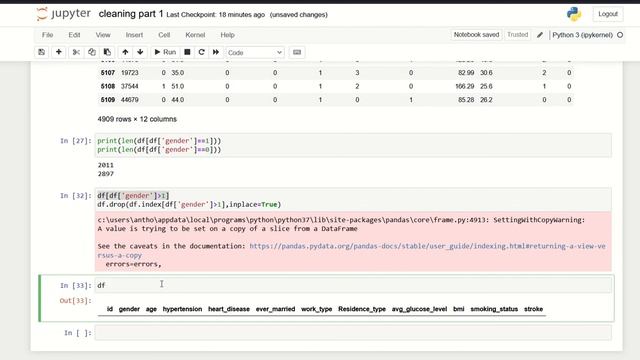640x360 pixels.
Task: Open the Edit menu
Action: click(74, 35)
